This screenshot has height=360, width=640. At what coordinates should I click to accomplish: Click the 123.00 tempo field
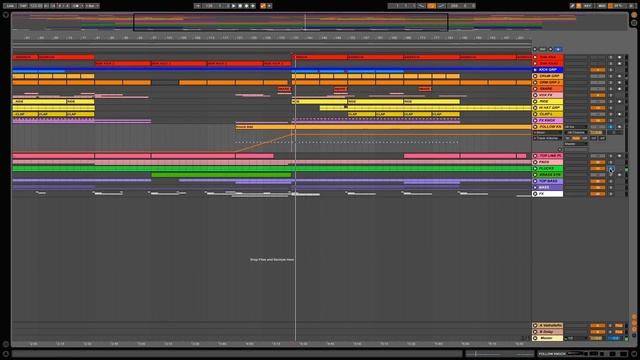pyautogui.click(x=36, y=6)
